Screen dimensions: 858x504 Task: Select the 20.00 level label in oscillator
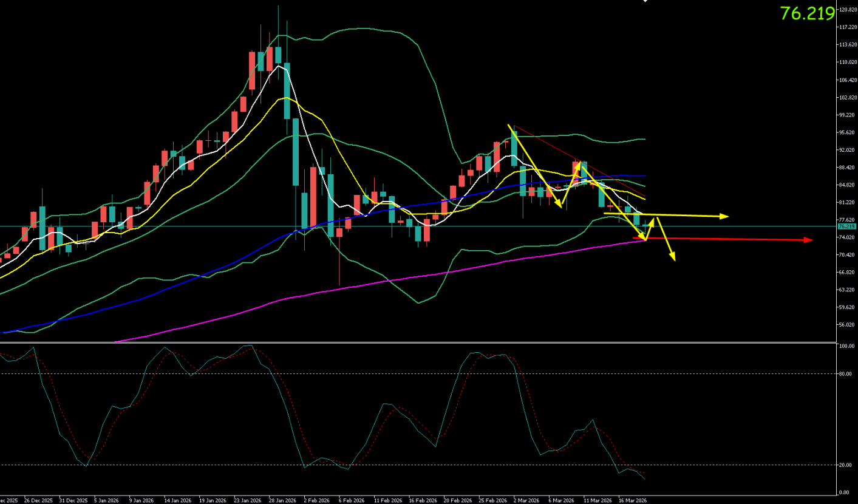tap(846, 465)
